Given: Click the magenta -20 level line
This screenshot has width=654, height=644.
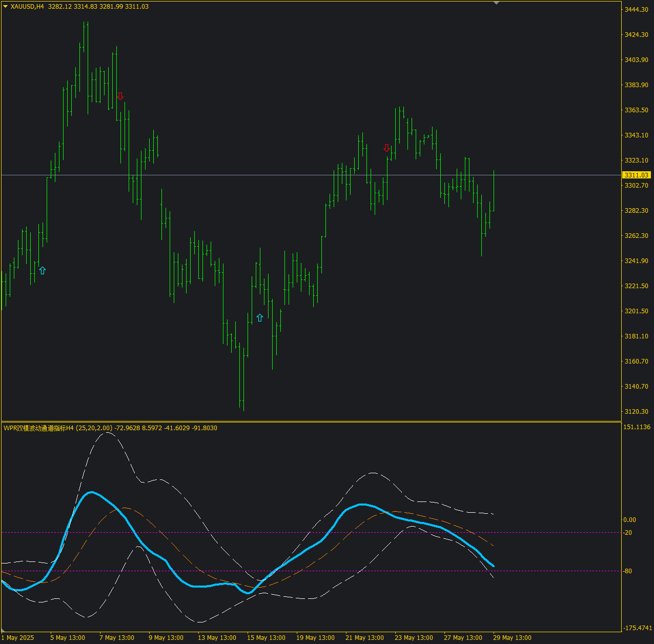Looking at the screenshot, I should point(311,533).
